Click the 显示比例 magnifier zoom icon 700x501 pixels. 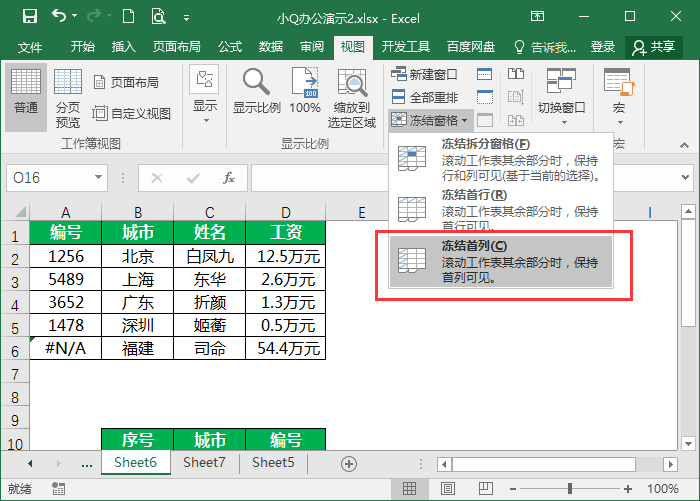(257, 92)
